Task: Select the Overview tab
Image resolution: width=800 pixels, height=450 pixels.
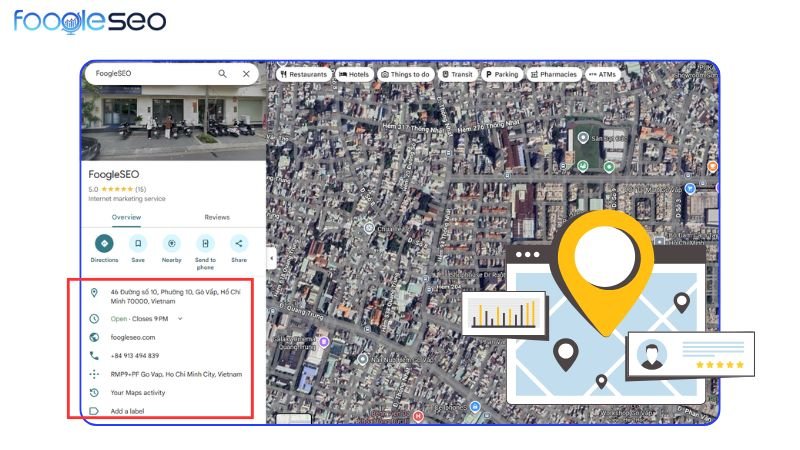Action: tap(126, 217)
